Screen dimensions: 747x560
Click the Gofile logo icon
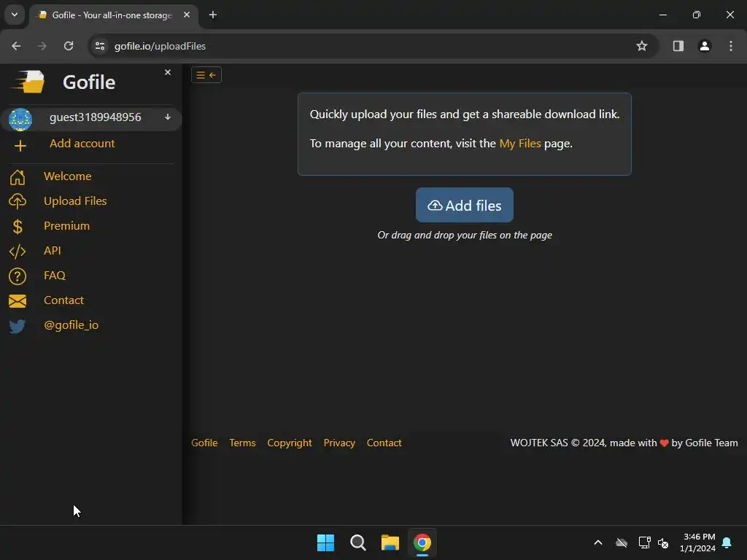coord(28,82)
